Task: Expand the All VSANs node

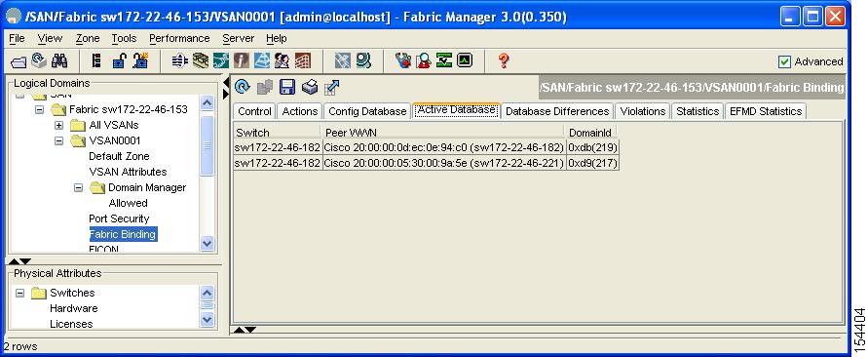Action: click(59, 125)
